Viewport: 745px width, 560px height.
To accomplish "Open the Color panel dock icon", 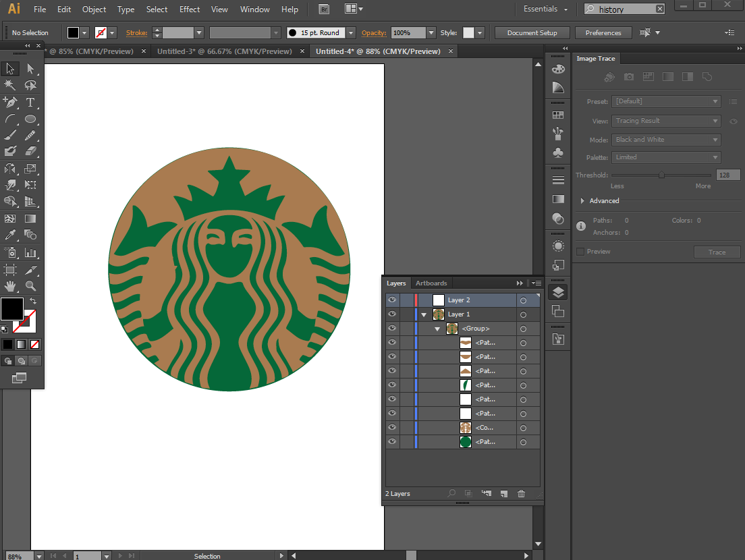I will pos(558,69).
